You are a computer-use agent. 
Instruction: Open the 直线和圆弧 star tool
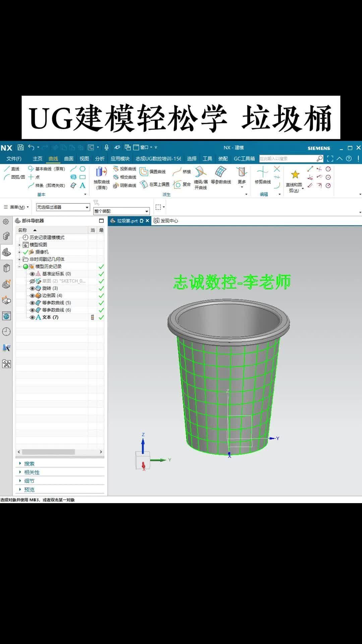point(294,181)
